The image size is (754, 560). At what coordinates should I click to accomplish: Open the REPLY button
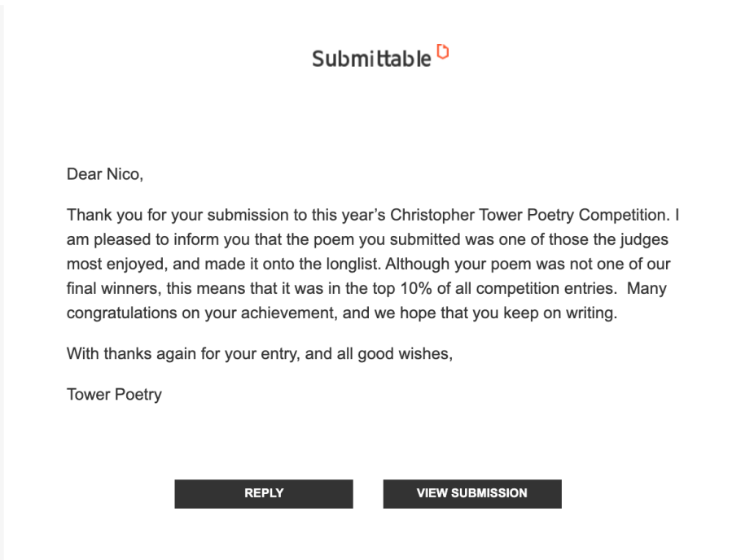(264, 494)
